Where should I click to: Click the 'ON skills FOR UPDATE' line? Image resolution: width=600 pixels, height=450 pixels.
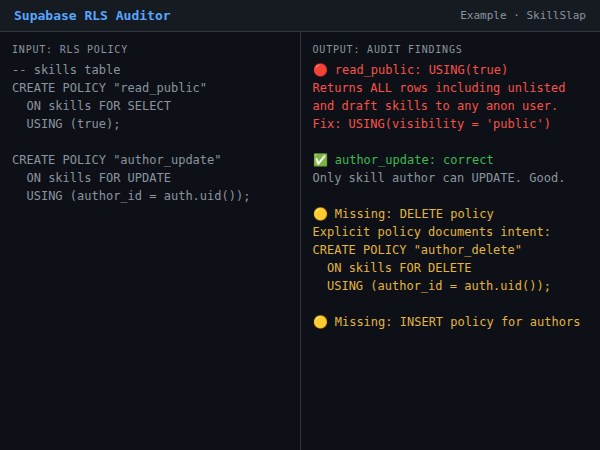[99, 178]
